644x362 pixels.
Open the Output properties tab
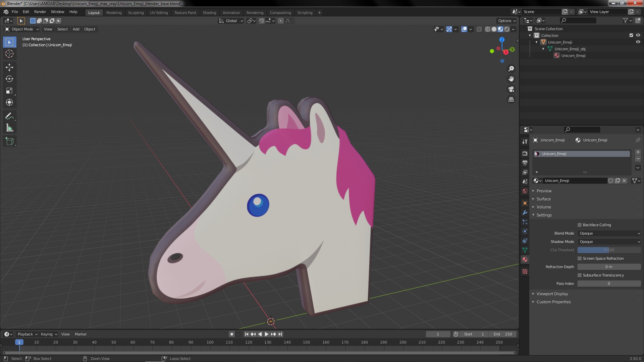click(x=525, y=163)
